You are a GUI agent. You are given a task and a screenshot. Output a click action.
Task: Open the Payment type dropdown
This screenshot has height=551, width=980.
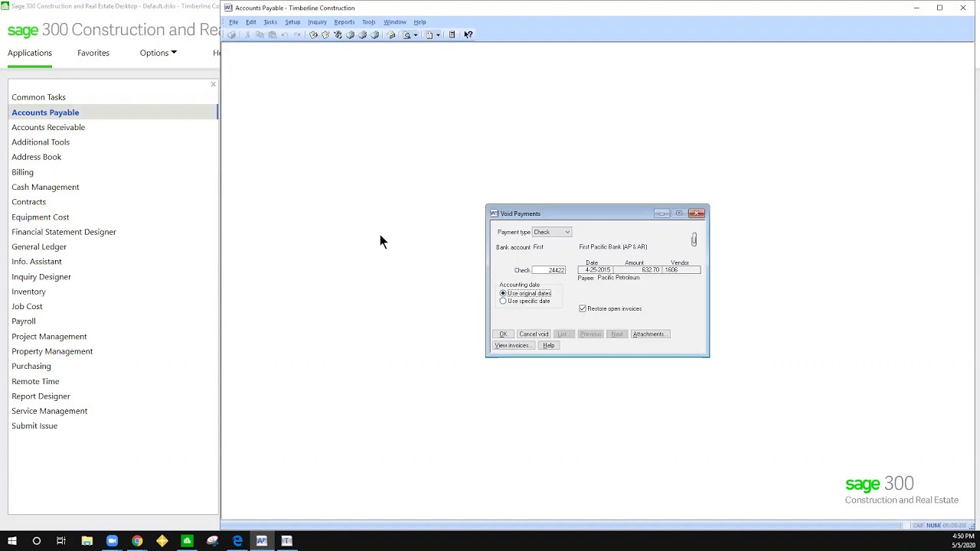[x=567, y=232]
